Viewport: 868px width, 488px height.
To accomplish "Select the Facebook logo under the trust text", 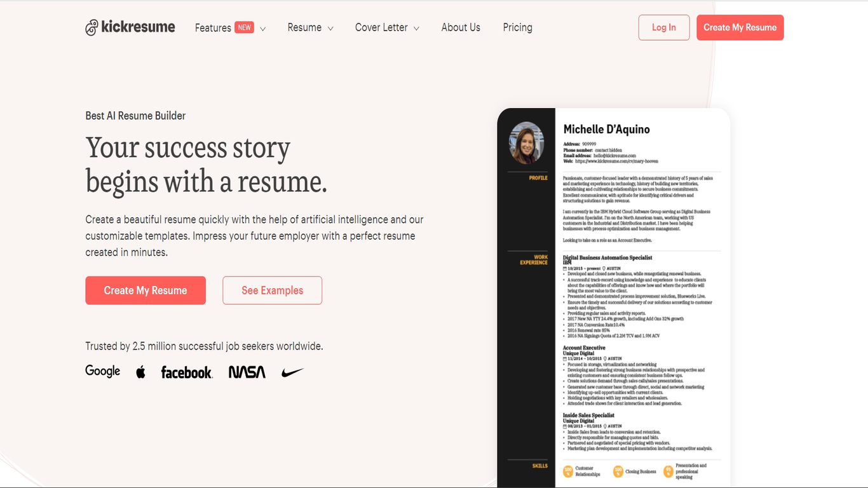I will [x=186, y=372].
